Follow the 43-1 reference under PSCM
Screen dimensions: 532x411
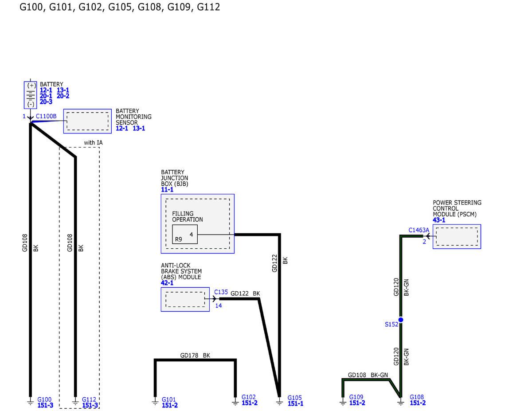(440, 220)
